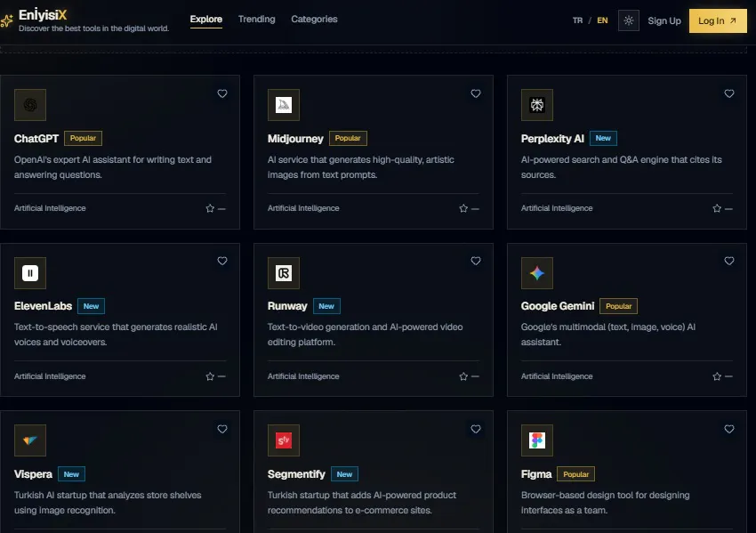756x533 pixels.
Task: Click the Popular badge on Figma
Action: (575, 474)
